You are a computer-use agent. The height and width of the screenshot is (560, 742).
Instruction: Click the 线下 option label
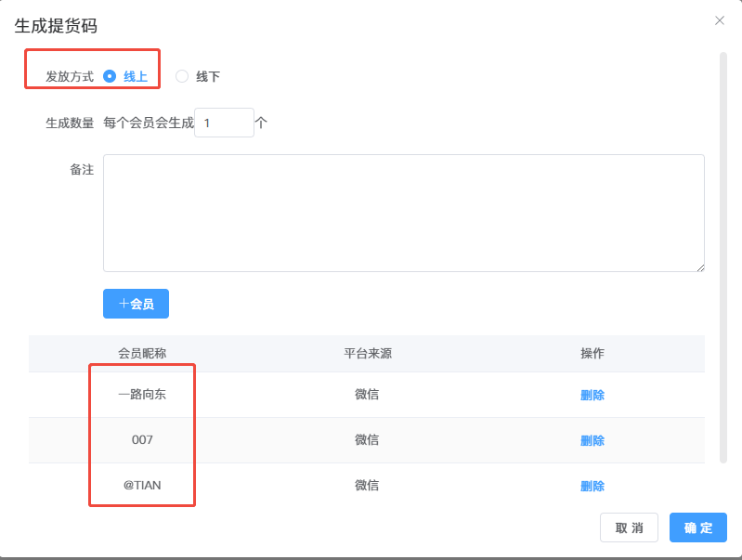[x=208, y=76]
